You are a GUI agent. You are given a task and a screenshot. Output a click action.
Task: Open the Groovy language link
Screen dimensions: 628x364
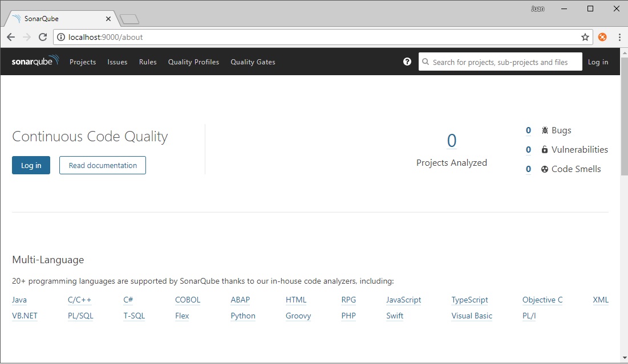click(298, 316)
